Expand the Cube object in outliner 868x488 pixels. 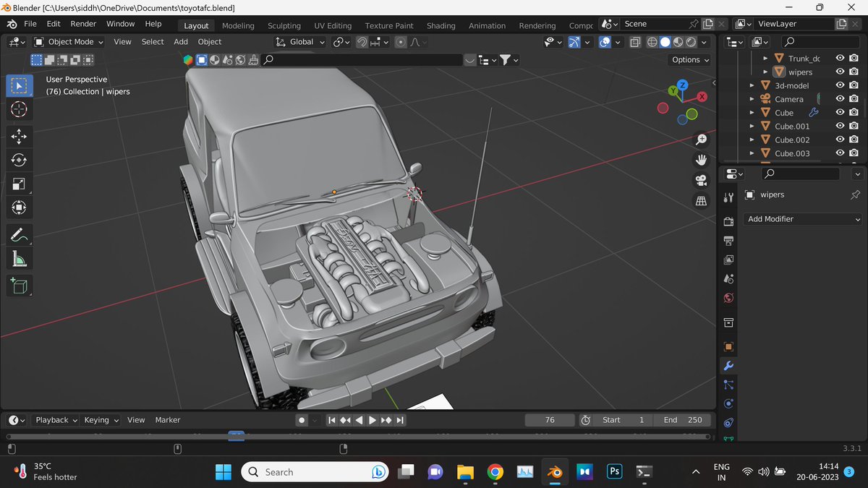(752, 113)
